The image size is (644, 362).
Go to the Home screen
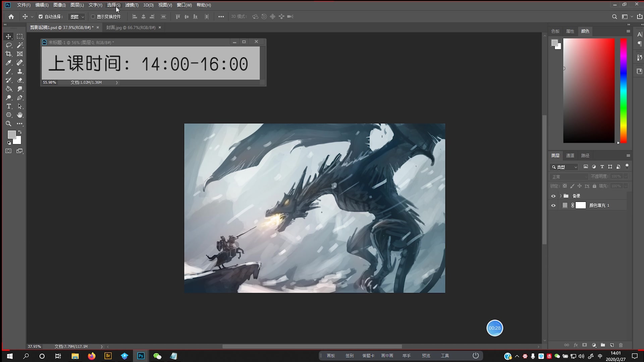(x=11, y=16)
